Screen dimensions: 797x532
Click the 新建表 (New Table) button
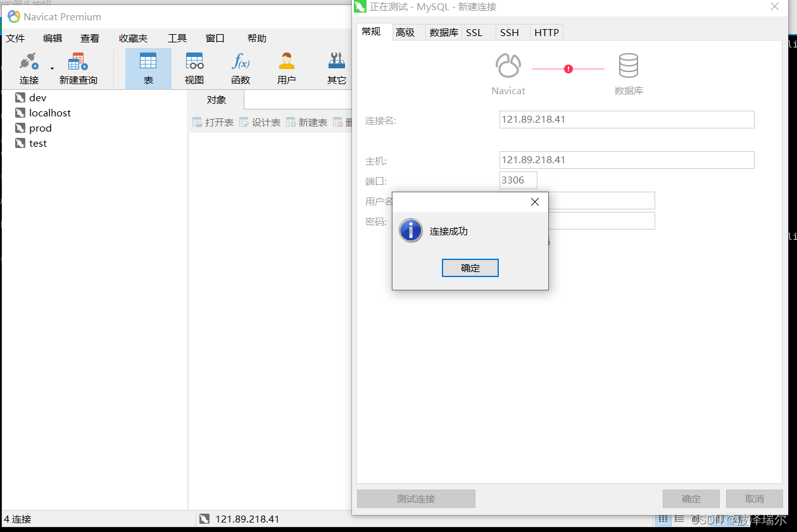pyautogui.click(x=306, y=123)
